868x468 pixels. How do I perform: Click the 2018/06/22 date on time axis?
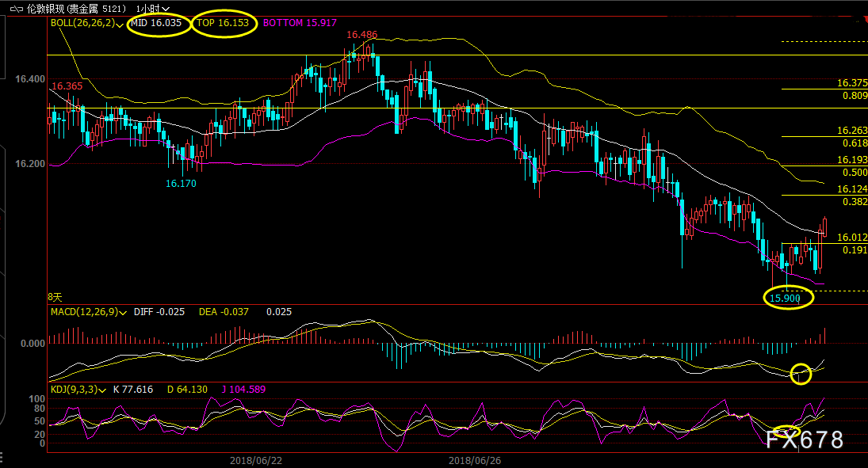(x=255, y=460)
